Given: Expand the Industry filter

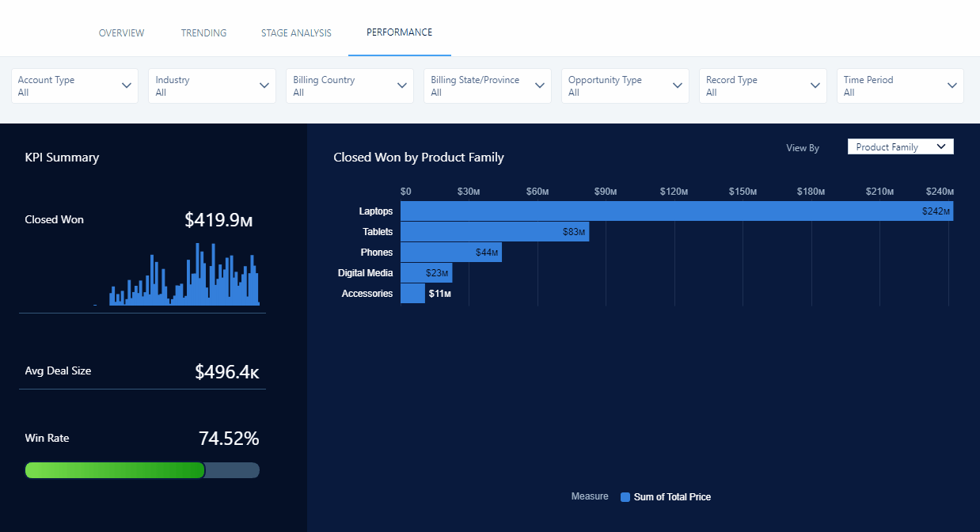Looking at the screenshot, I should click(x=211, y=85).
